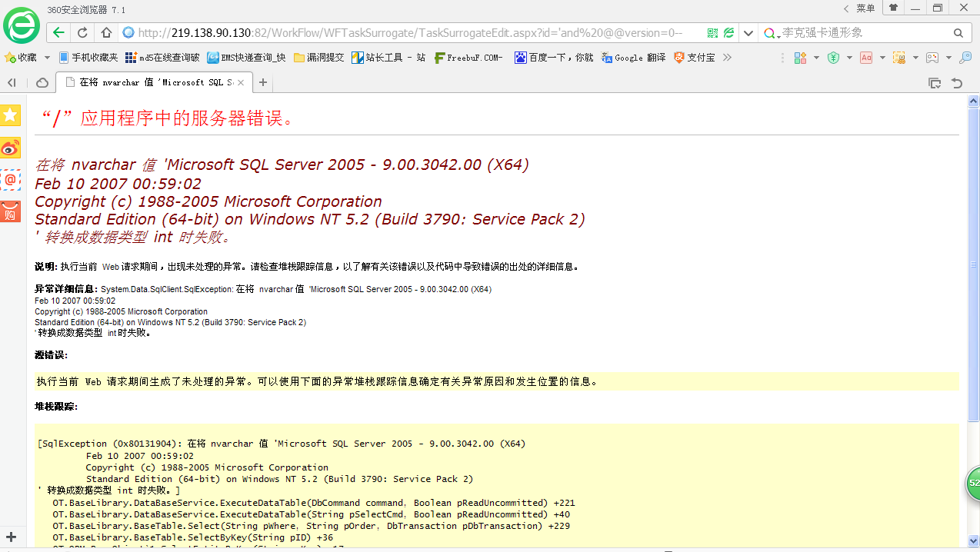This screenshot has width=980, height=552.
Task: Expand the screenshot tool dropdown arrow
Action: tap(915, 58)
